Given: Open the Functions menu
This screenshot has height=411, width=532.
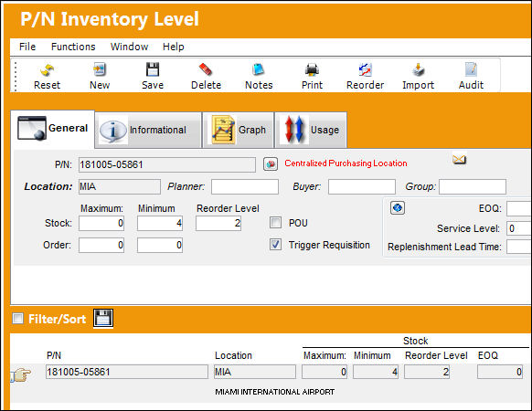Looking at the screenshot, I should (73, 47).
